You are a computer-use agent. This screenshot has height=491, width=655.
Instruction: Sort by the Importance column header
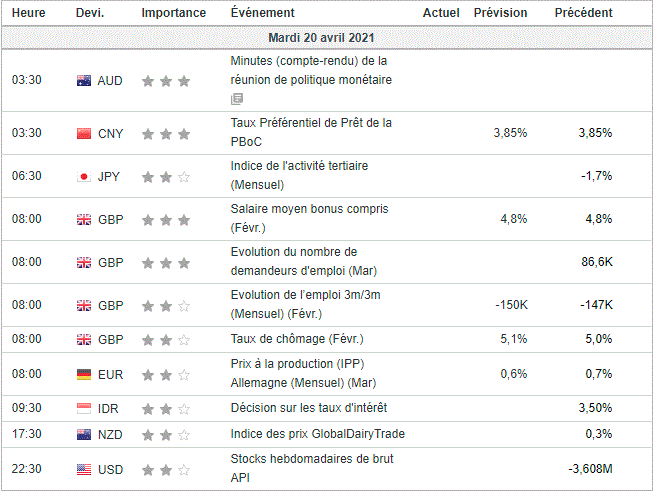point(174,13)
